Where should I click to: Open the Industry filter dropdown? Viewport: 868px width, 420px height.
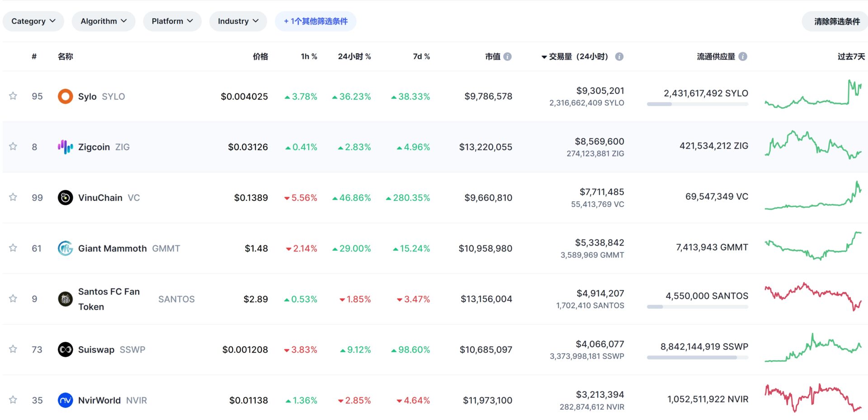tap(238, 21)
